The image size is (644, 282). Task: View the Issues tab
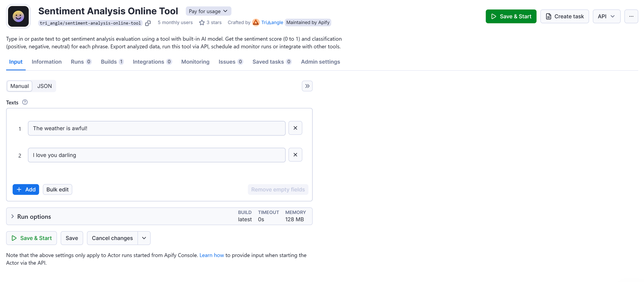tap(231, 62)
